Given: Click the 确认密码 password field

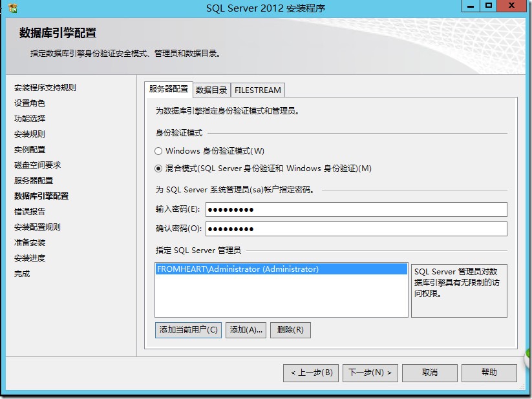Looking at the screenshot, I should tap(356, 229).
